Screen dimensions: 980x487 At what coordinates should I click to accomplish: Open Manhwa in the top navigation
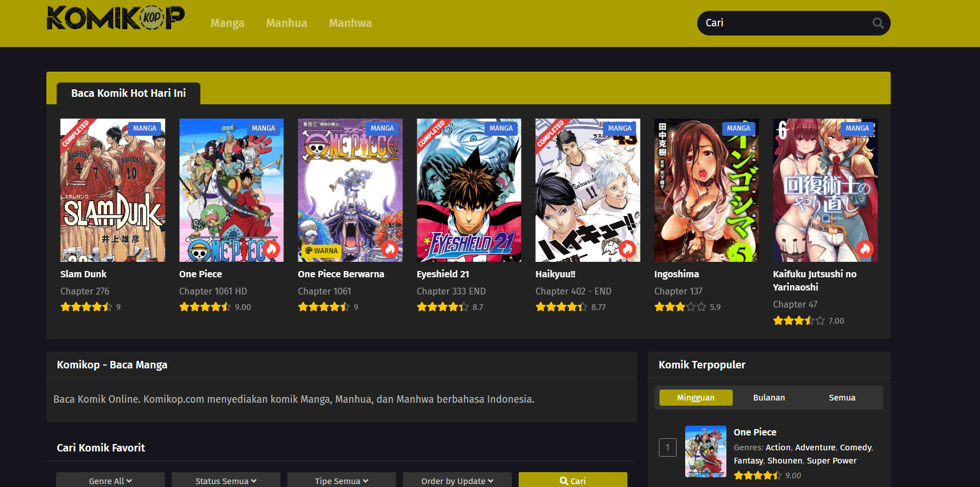(x=350, y=23)
